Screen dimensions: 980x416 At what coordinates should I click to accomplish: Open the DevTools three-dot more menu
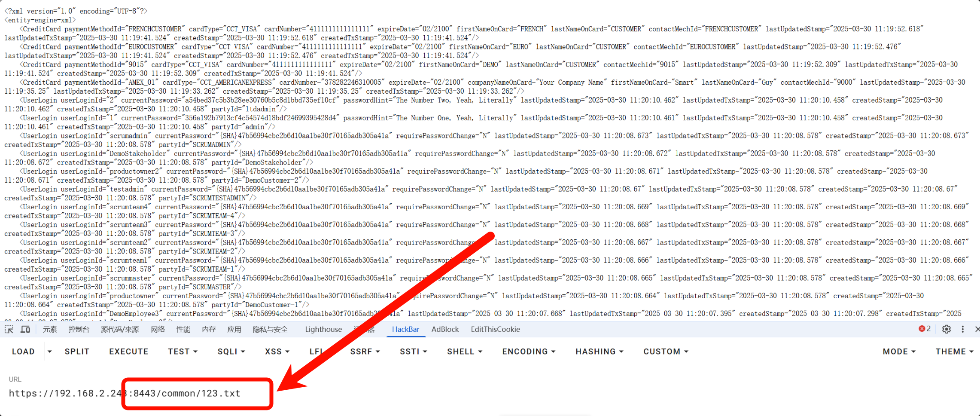click(x=962, y=329)
